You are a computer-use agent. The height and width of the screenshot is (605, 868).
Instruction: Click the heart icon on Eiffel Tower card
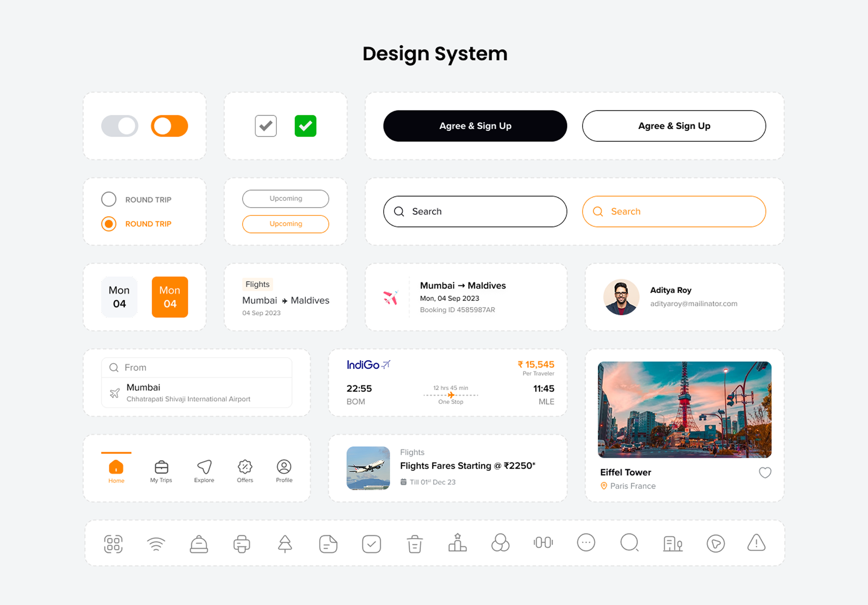tap(765, 473)
